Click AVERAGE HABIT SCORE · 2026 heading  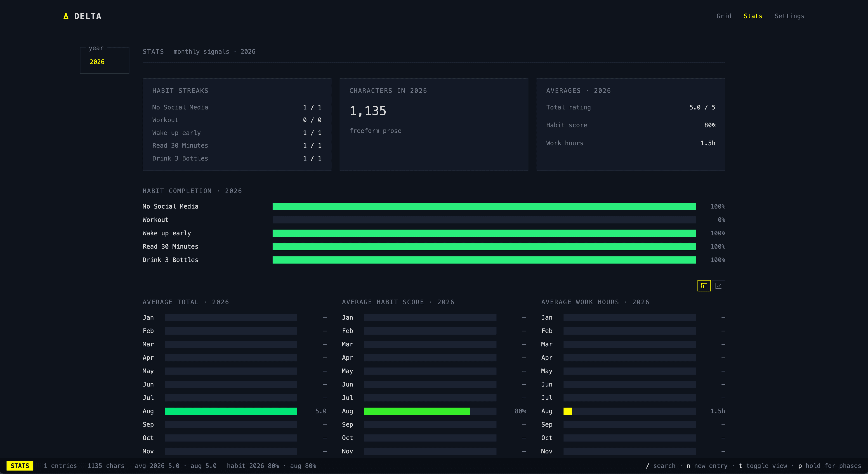[398, 302]
